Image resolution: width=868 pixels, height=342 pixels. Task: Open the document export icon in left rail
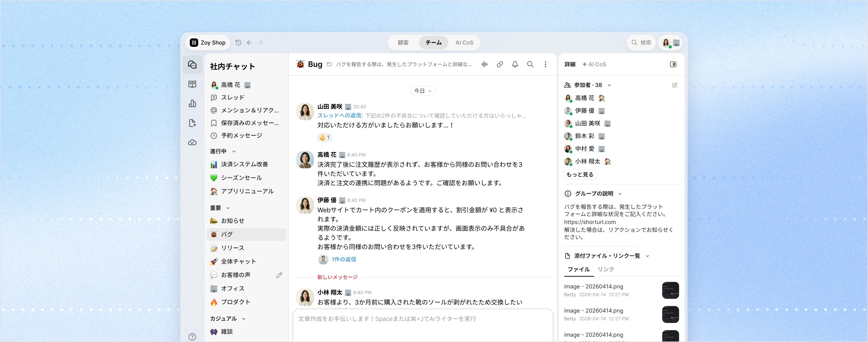pyautogui.click(x=192, y=123)
